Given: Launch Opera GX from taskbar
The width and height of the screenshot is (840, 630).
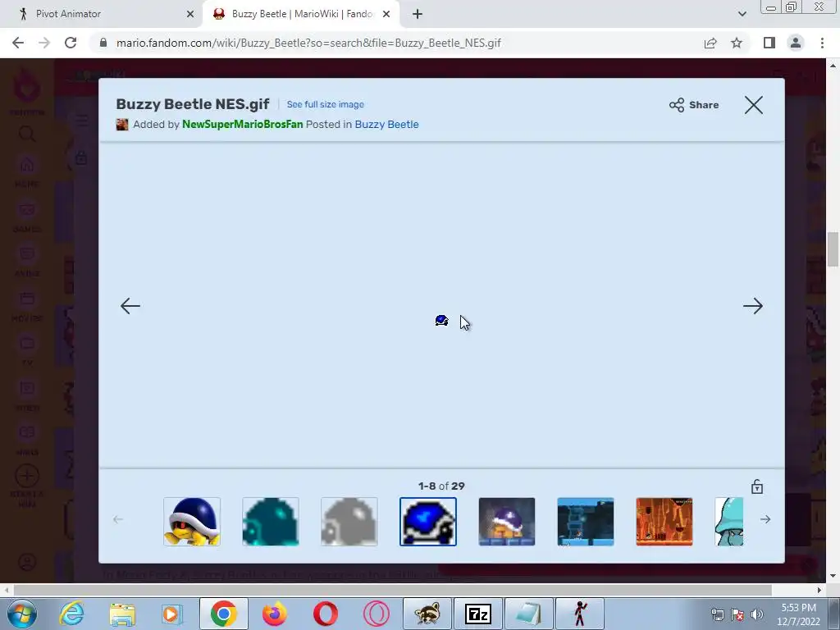Looking at the screenshot, I should click(376, 614).
